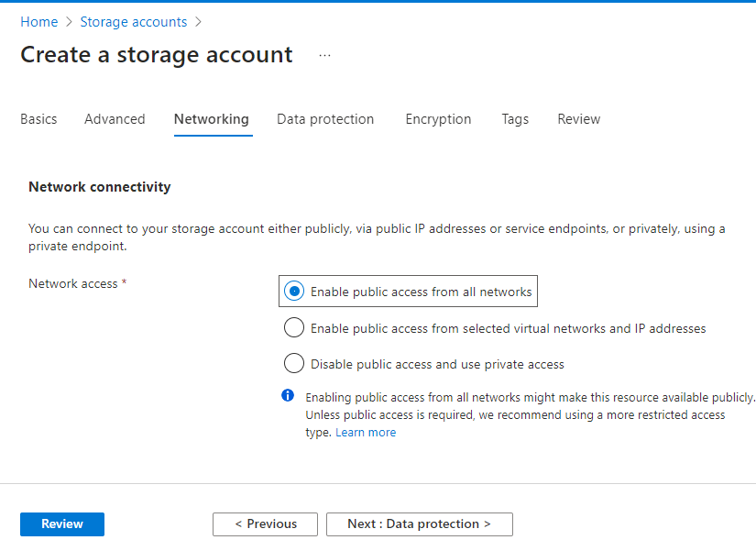
Task: Navigate to Home via breadcrumb
Action: point(38,21)
